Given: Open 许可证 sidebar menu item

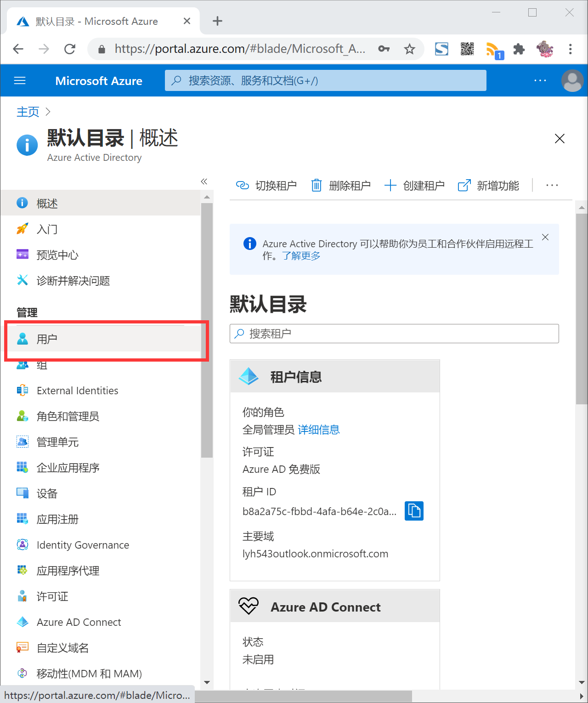Looking at the screenshot, I should (101, 596).
